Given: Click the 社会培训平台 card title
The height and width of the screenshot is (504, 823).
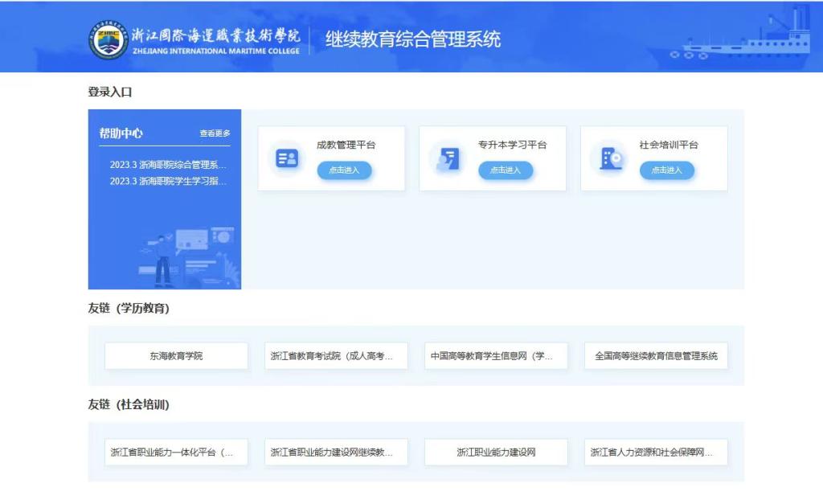Looking at the screenshot, I should coord(669,145).
